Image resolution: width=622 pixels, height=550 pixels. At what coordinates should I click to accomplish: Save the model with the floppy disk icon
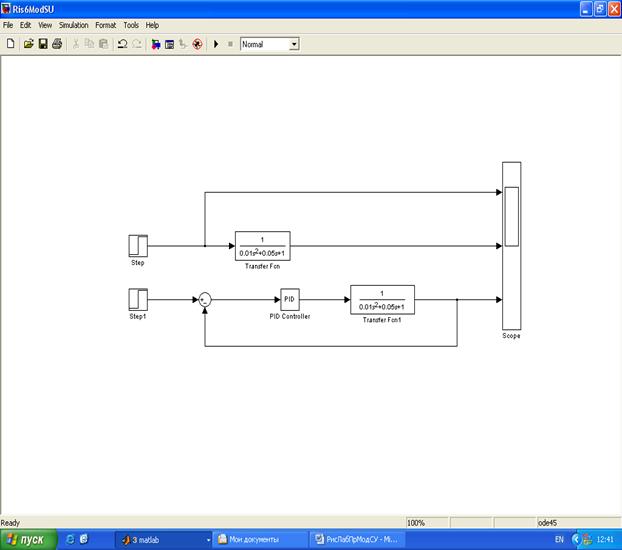coord(43,44)
